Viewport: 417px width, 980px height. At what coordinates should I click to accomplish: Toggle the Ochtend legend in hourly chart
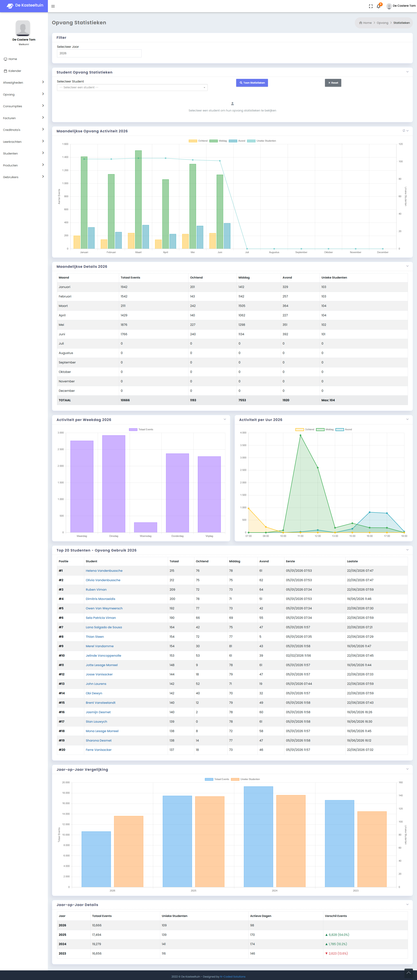pos(305,429)
